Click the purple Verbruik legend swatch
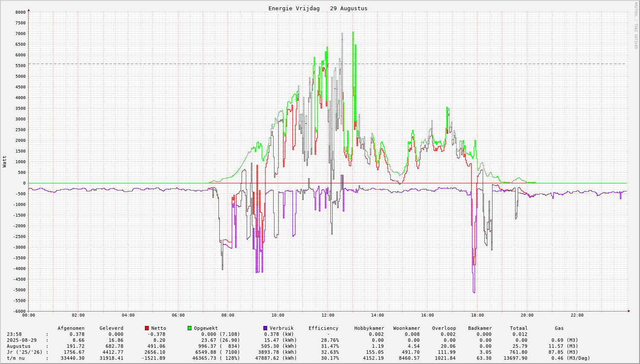 pos(265,328)
